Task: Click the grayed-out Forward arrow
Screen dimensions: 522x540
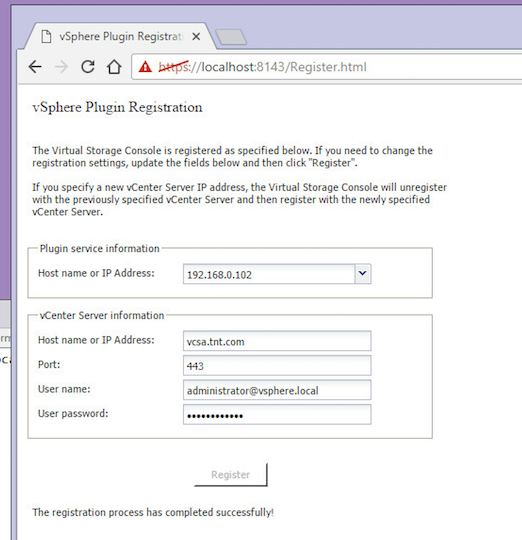Action: [62, 67]
